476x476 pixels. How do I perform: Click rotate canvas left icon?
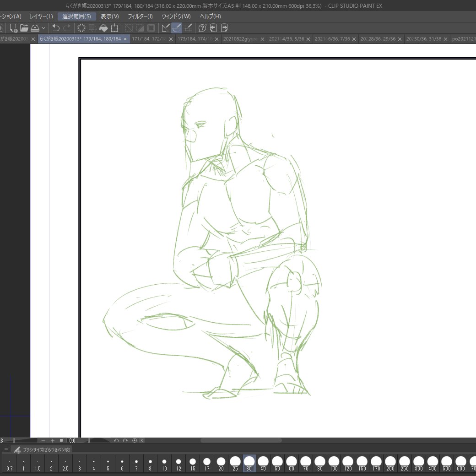tap(116, 440)
